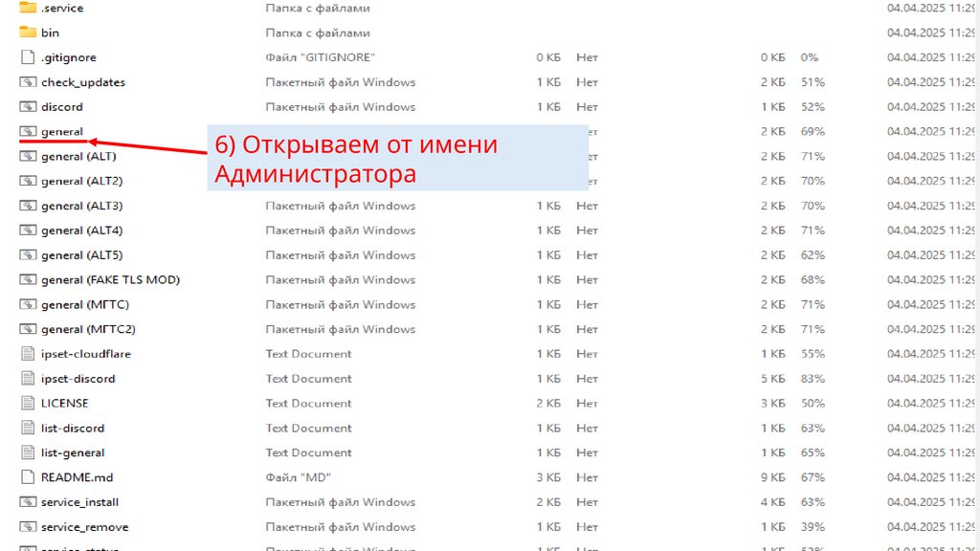Open the .service folder icon

point(28,8)
